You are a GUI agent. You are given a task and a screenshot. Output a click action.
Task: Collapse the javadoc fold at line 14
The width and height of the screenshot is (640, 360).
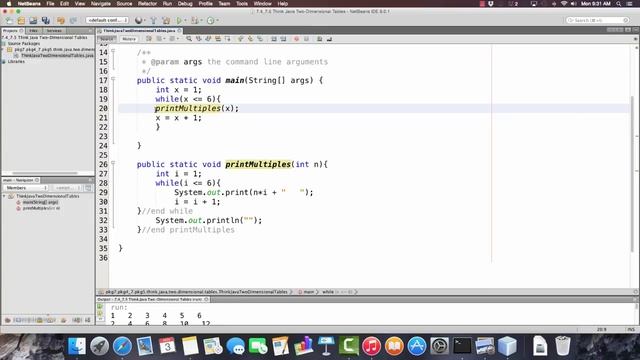coord(113,51)
